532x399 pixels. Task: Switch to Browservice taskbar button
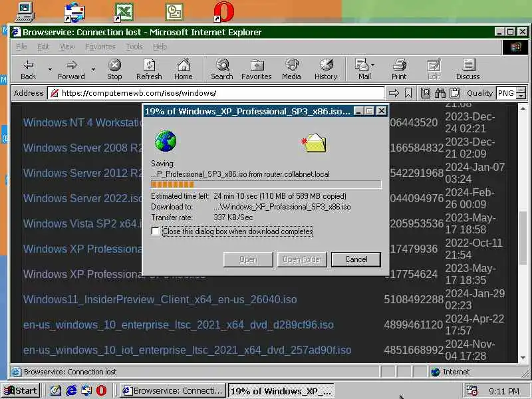click(x=173, y=390)
